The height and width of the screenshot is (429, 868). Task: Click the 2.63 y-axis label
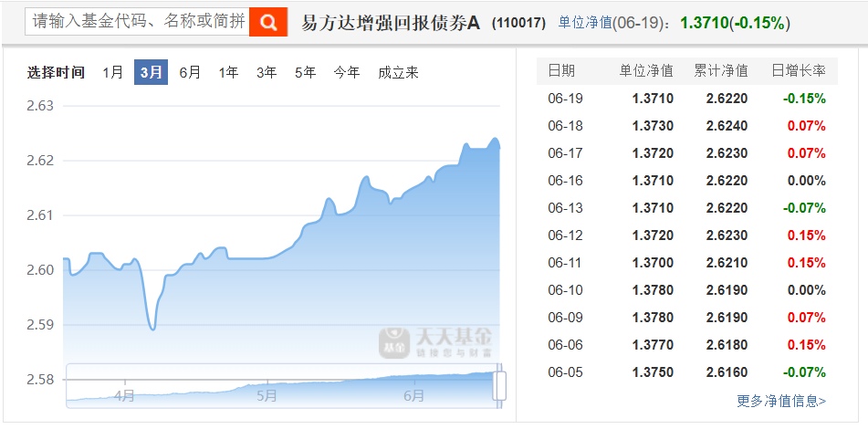click(x=40, y=106)
